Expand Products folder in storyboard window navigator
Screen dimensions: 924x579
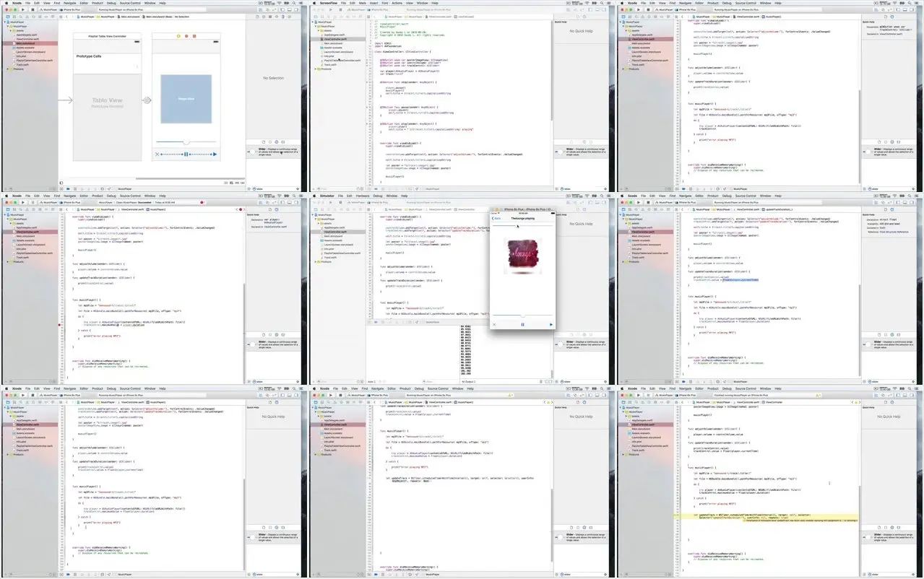[x=7, y=69]
